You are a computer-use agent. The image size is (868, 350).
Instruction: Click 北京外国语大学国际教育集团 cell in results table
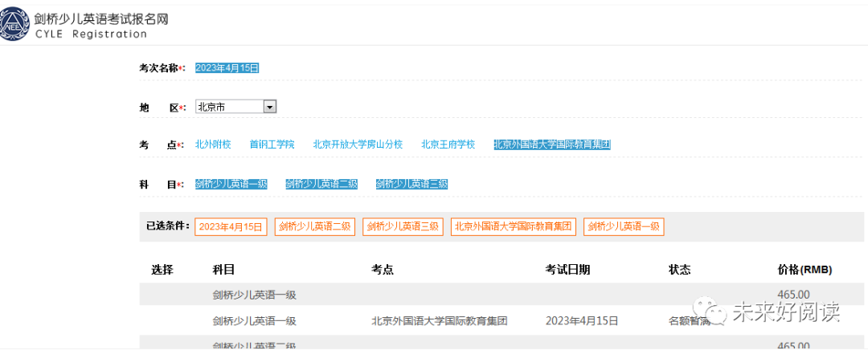pos(440,320)
